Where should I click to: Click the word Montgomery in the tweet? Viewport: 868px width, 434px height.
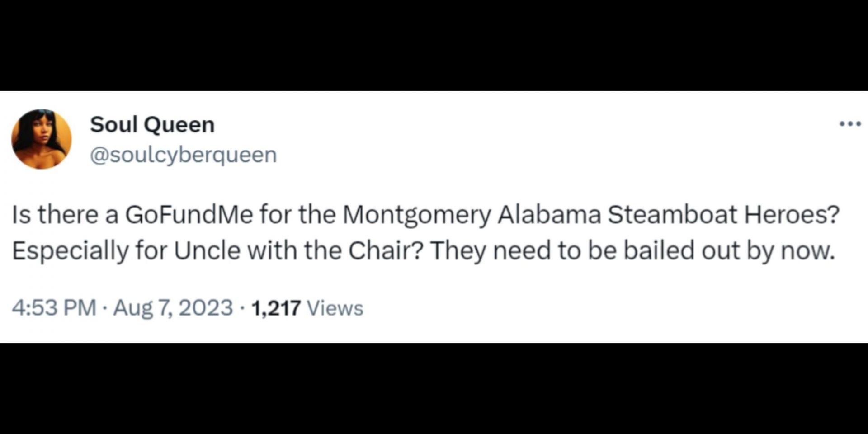point(416,214)
